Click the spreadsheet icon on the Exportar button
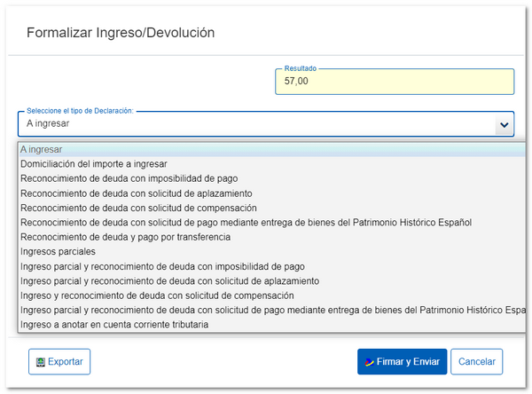The image size is (532, 394). (39, 362)
